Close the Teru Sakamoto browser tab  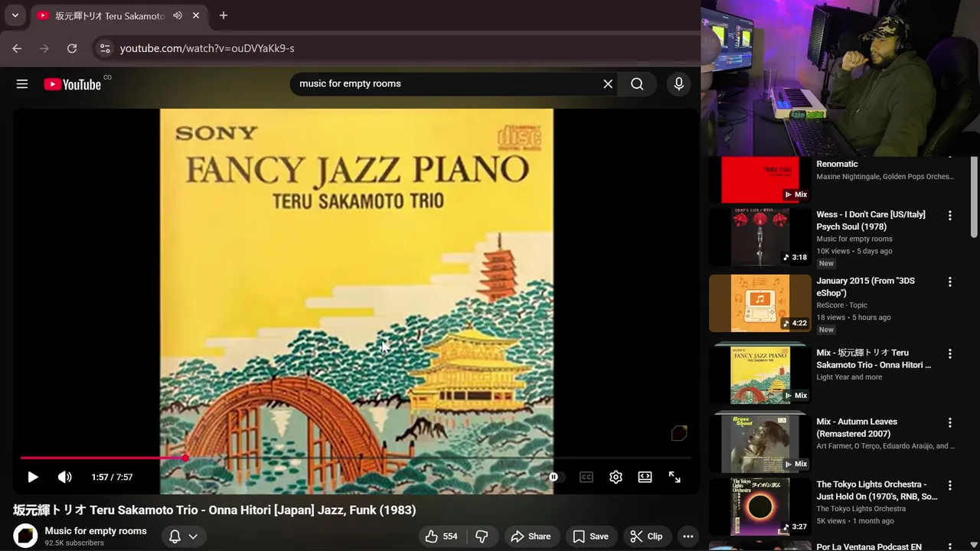point(196,15)
